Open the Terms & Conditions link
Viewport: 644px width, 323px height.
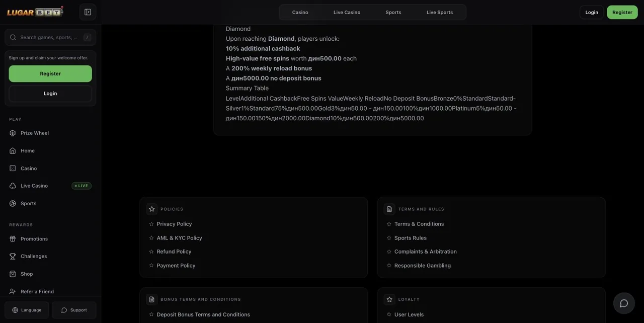tap(419, 224)
